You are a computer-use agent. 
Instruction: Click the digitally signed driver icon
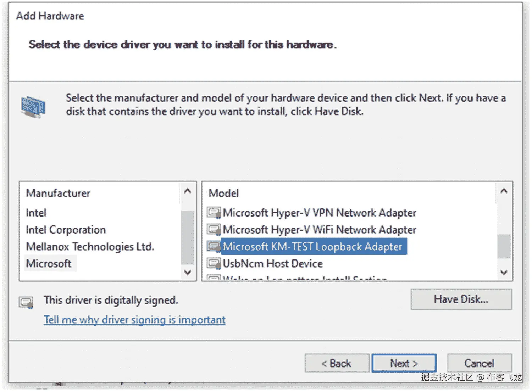26,302
